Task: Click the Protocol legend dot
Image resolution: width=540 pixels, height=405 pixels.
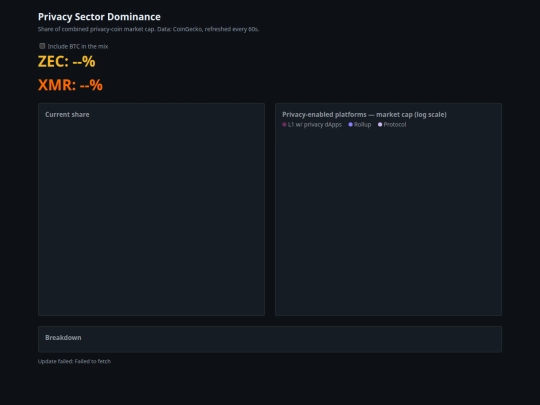Action: [x=380, y=124]
